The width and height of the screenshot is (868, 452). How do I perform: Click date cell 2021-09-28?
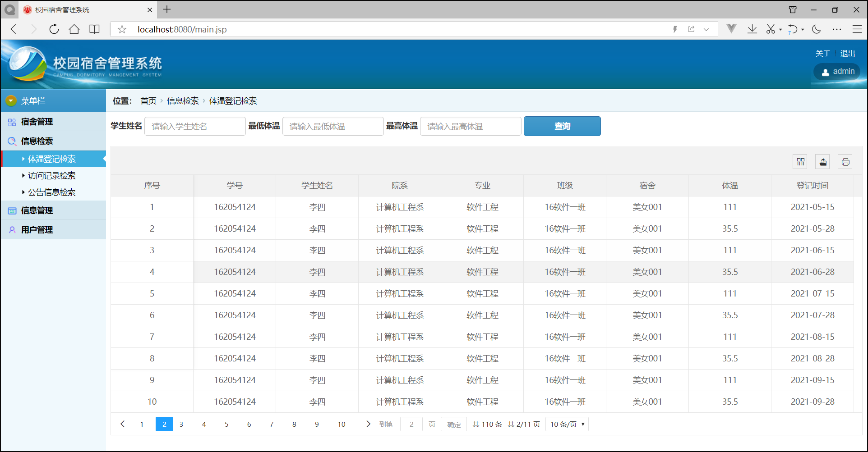point(813,402)
